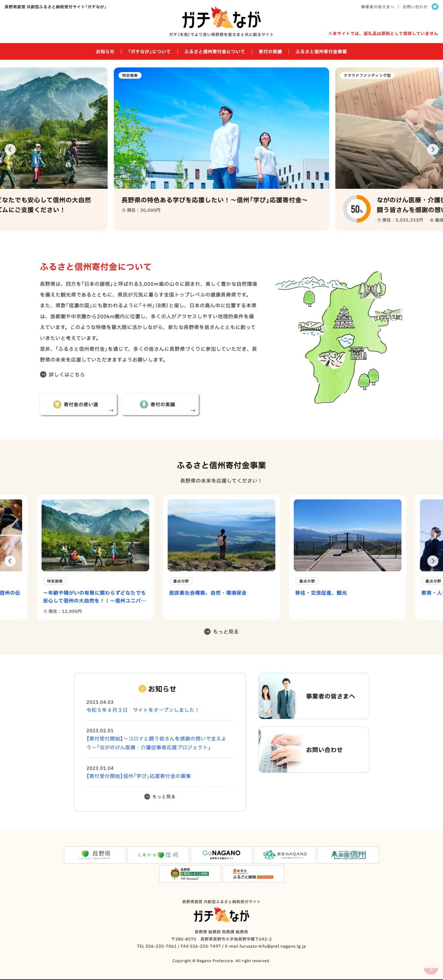443x980 pixels.
Task: Click next arrow in 寄付金事業 carousel
Action: pyautogui.click(x=432, y=561)
